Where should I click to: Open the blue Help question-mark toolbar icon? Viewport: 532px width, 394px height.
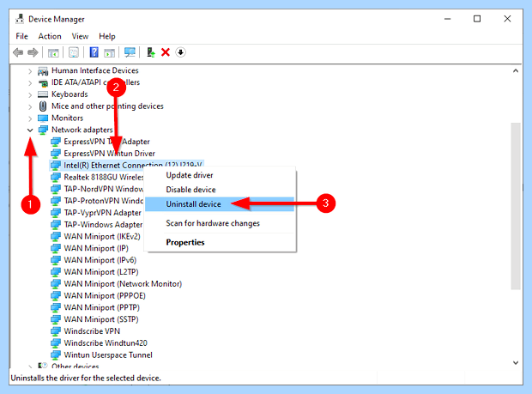tap(94, 52)
